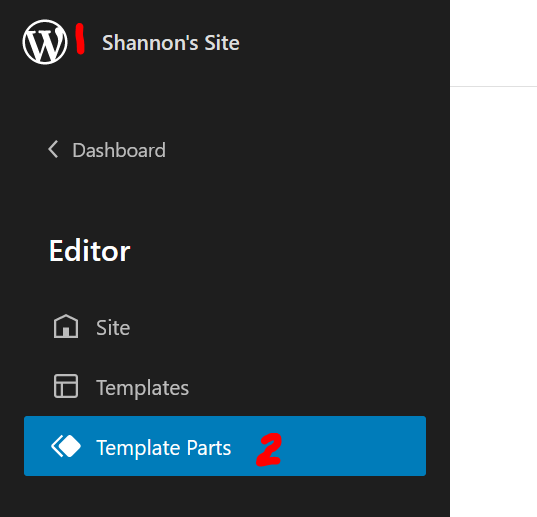The height and width of the screenshot is (517, 537).
Task: Click the horizontal divider in white panel
Action: point(494,87)
